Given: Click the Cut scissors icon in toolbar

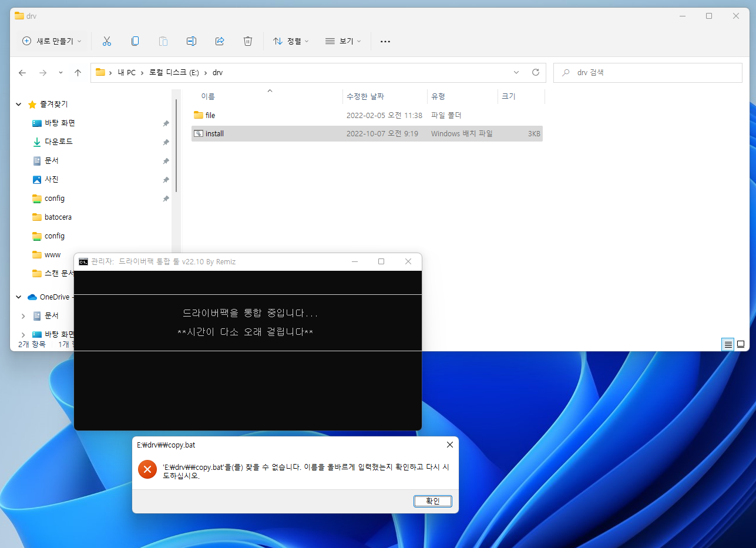Looking at the screenshot, I should coord(106,41).
